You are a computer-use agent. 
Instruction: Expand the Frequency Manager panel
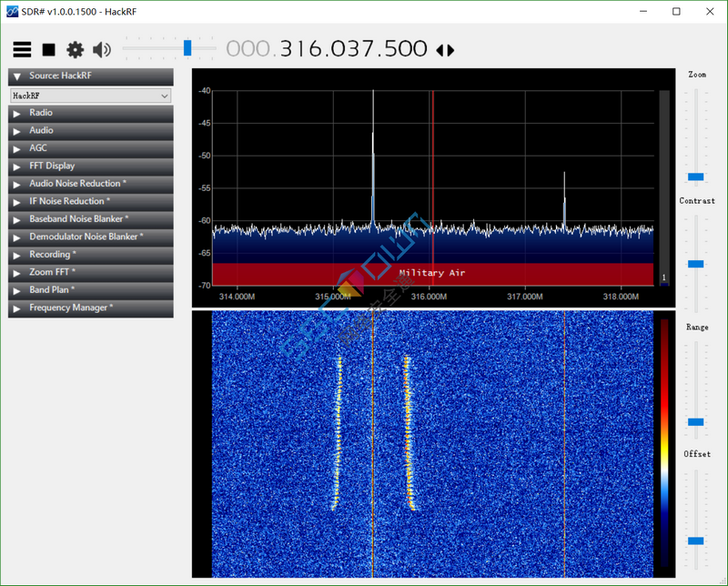click(91, 308)
